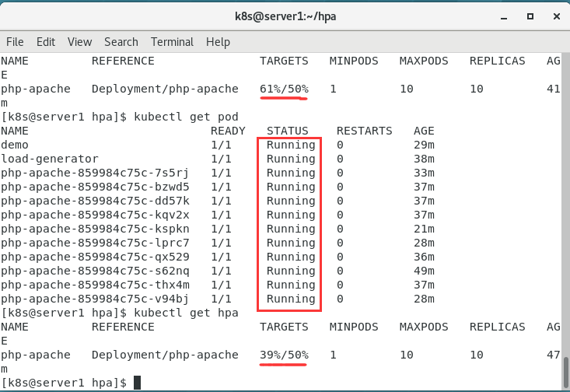
Task: Click the pod name load-generator
Action: click(x=50, y=159)
